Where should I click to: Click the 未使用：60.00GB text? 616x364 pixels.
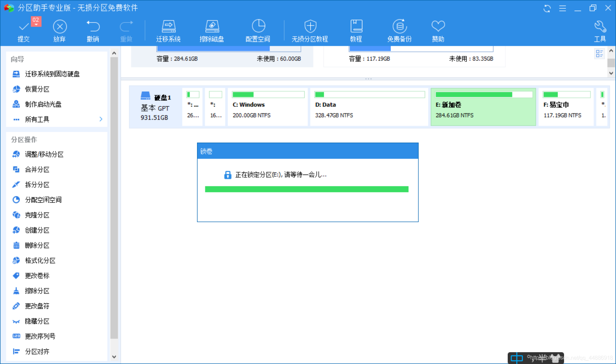click(279, 59)
